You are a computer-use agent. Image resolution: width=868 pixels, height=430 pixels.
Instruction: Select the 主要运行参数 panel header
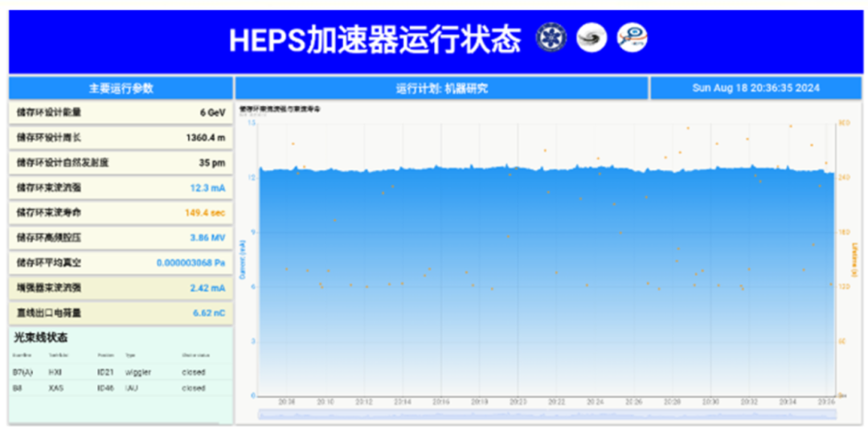tap(121, 88)
